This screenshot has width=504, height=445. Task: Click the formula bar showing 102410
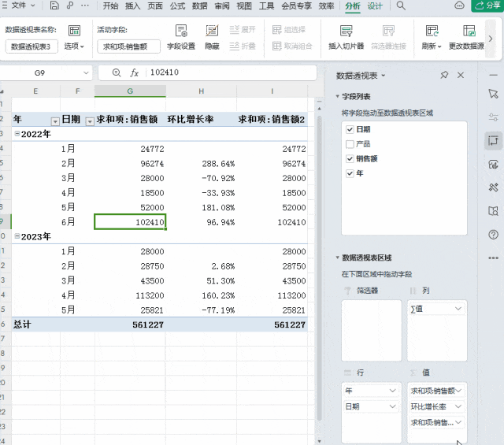(x=232, y=72)
